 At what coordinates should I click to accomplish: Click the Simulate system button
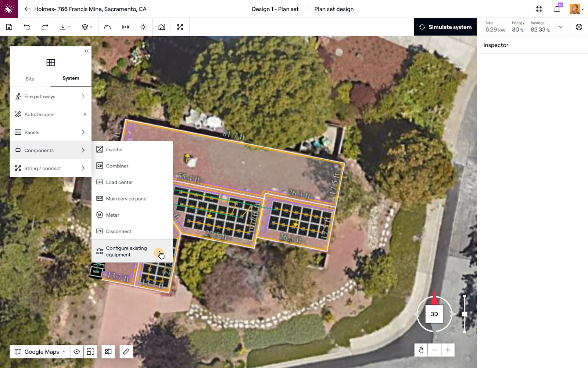click(445, 27)
